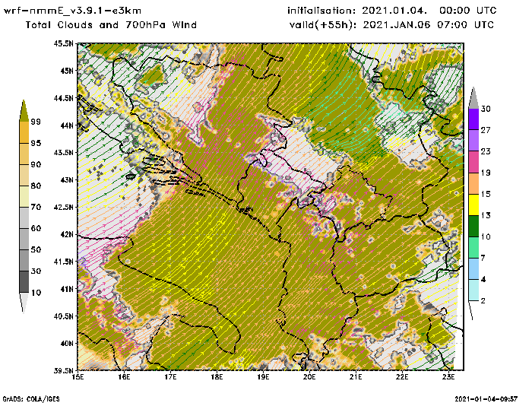
Task: Click the '7' value on wind legend
Action: 483,258
